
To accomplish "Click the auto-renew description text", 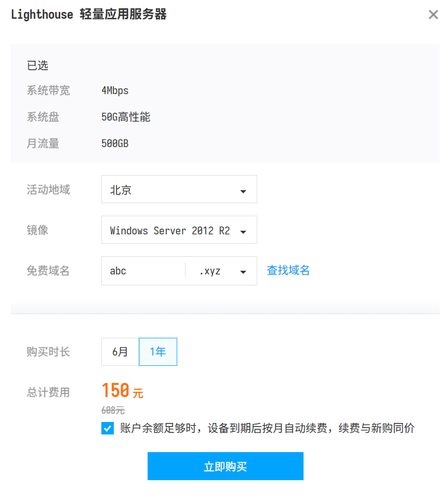I will coord(267,429).
